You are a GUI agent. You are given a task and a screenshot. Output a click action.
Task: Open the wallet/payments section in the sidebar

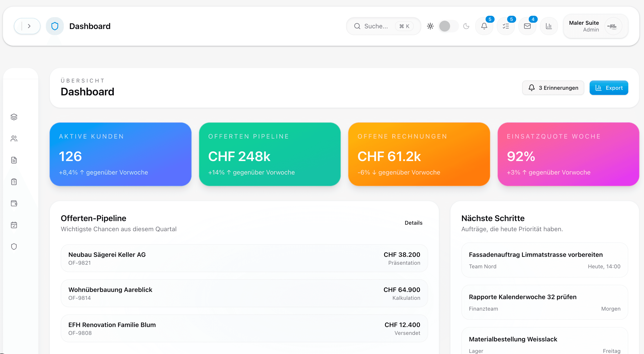pos(14,203)
